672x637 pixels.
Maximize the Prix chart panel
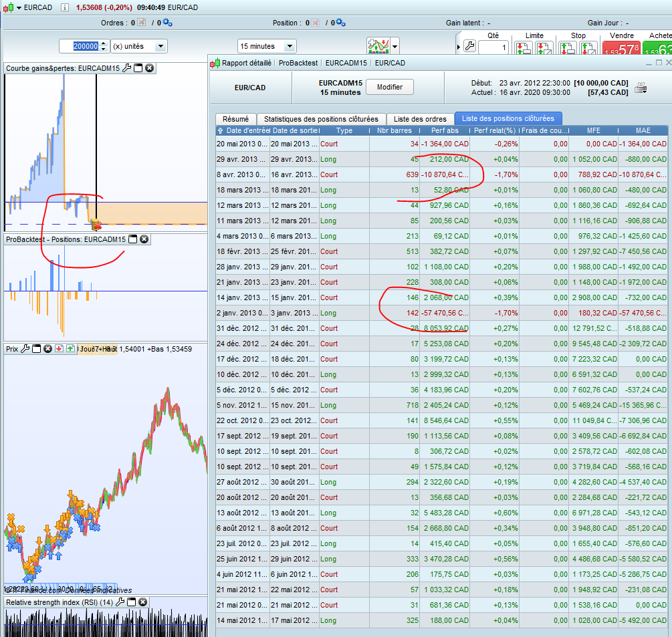coord(37,349)
